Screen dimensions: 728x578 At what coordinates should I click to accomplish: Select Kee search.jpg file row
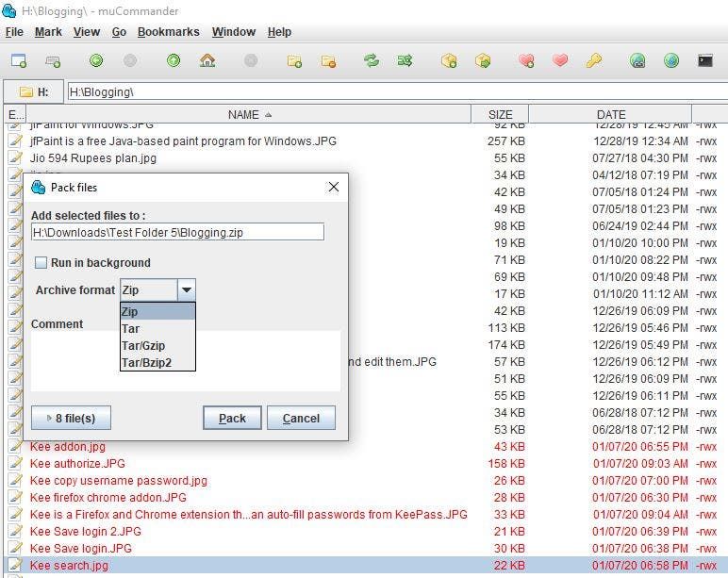point(366,565)
